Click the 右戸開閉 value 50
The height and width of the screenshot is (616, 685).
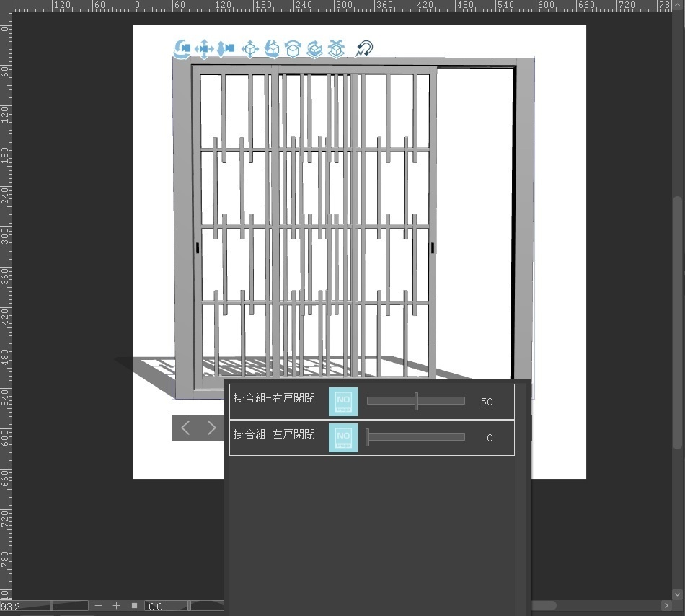(x=487, y=402)
